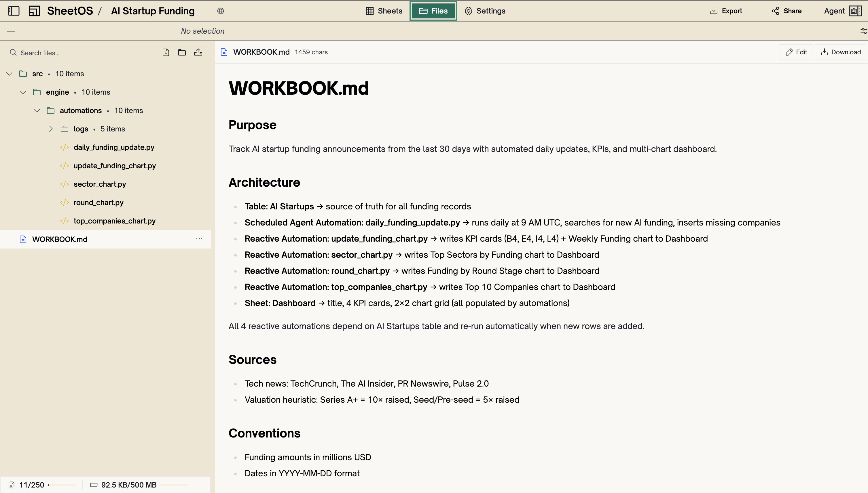Toggle the left sidebar panel
868x493 pixels.
click(13, 10)
